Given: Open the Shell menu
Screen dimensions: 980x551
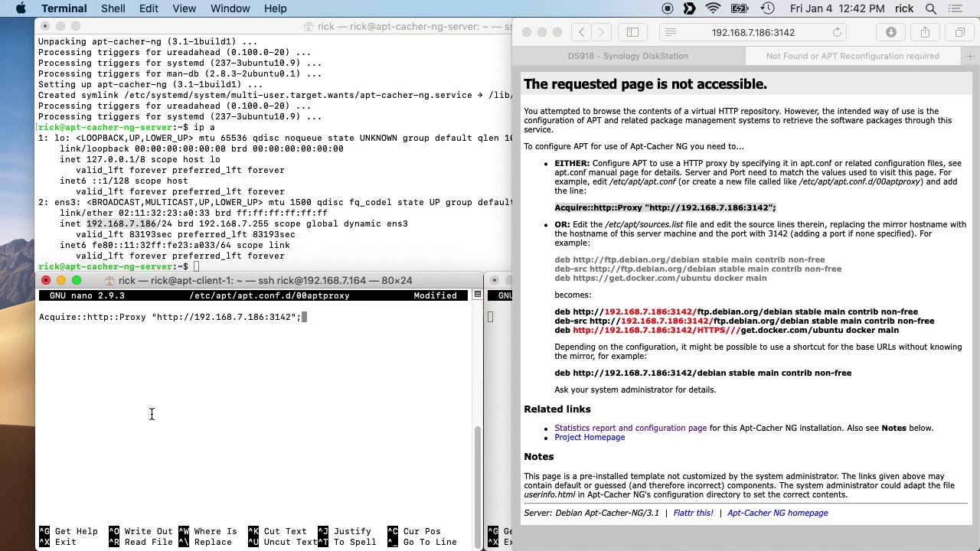Looking at the screenshot, I should (x=113, y=8).
